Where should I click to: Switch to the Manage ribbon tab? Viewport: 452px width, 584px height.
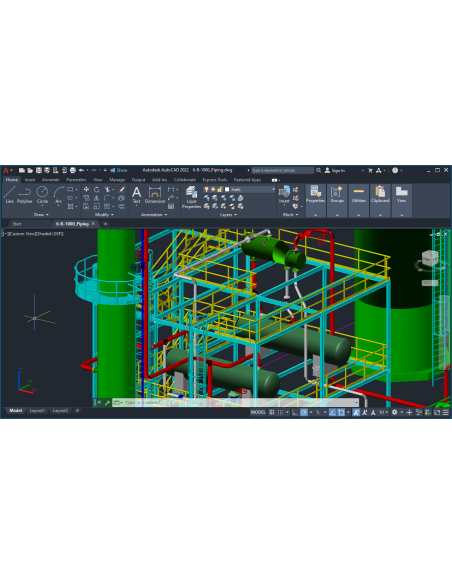(117, 180)
